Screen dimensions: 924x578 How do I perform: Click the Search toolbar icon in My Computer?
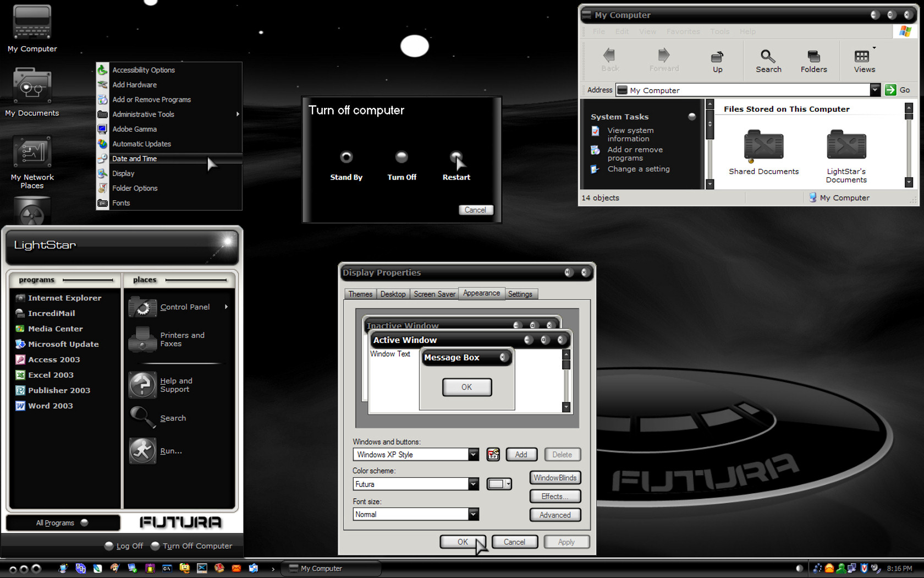768,61
